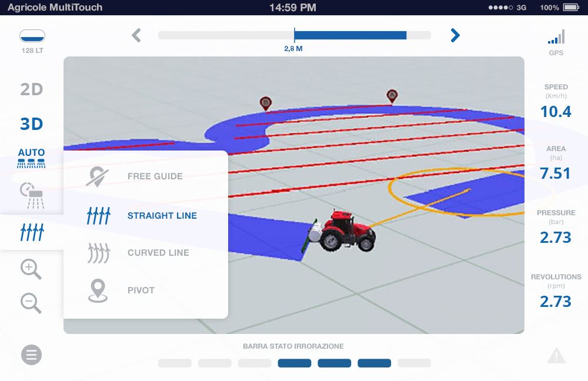Viewport: 588px width, 381px height.
Task: Collapse the guidance line mode sidebar icon
Action: click(32, 232)
